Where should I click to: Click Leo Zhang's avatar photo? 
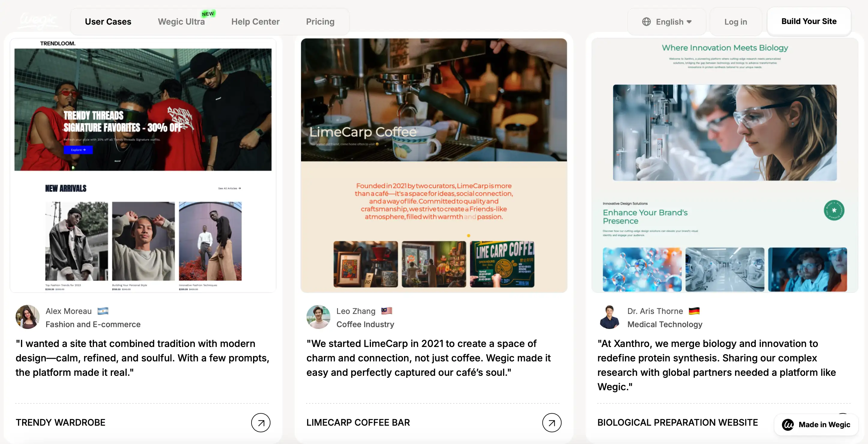(318, 317)
